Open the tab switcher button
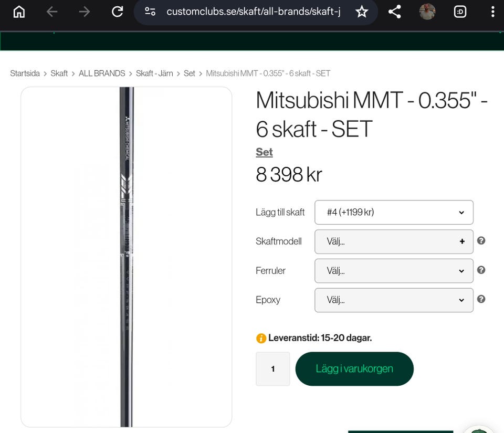 pyautogui.click(x=460, y=12)
